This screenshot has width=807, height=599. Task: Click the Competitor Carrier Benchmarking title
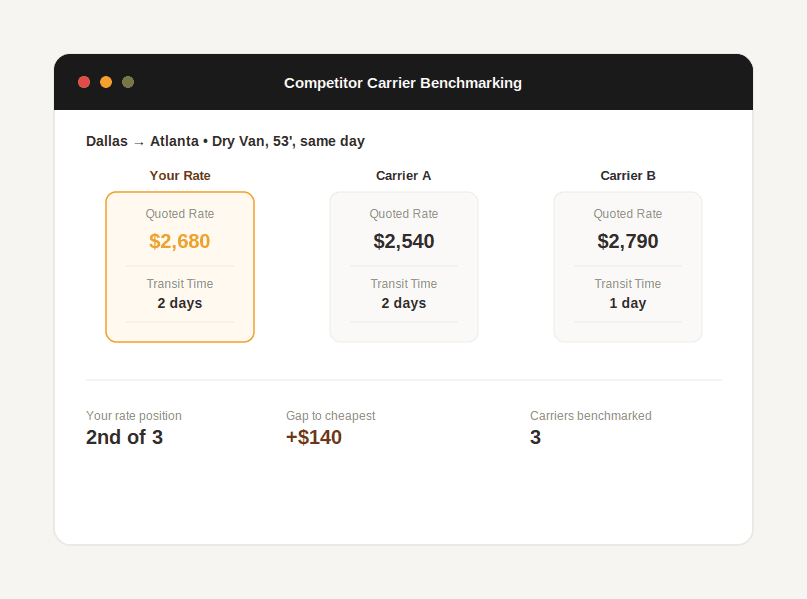click(403, 83)
